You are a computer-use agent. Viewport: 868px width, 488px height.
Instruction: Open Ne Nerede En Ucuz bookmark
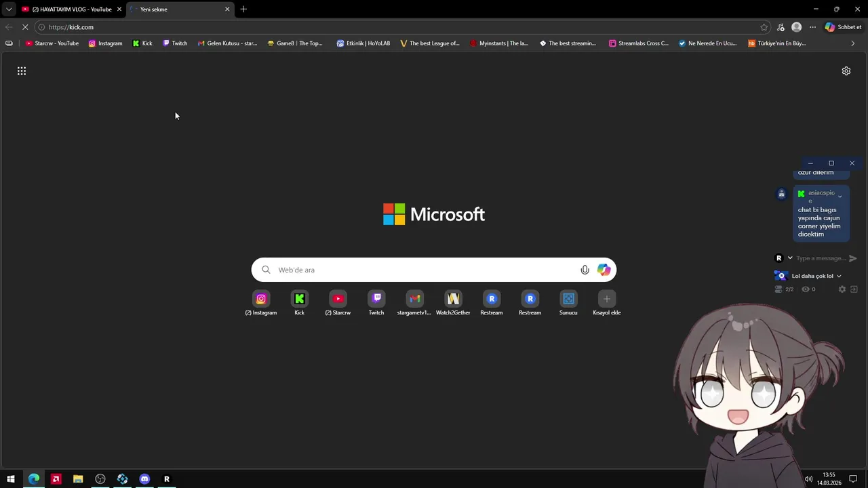[x=707, y=43]
